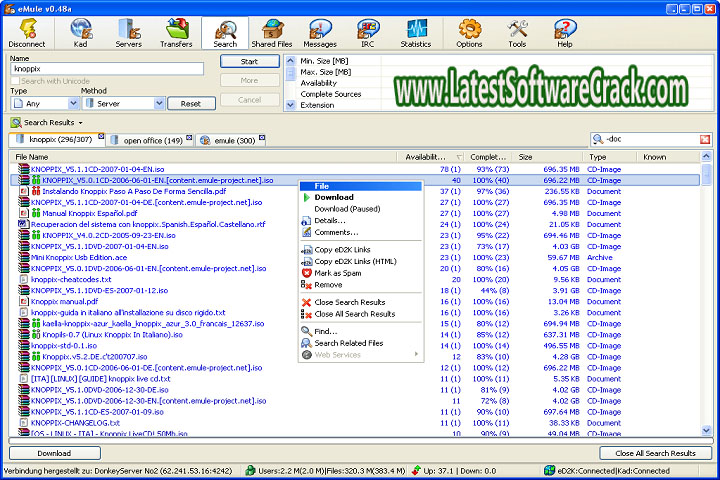Switch to the emule (300) tab
The width and height of the screenshot is (720, 480).
point(231,141)
